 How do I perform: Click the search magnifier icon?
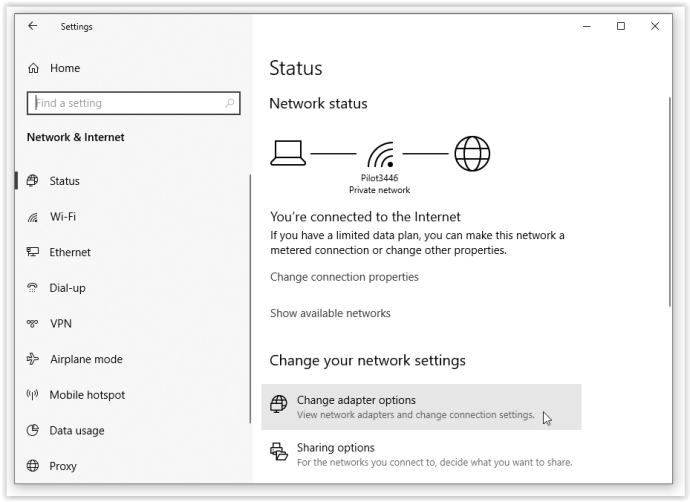[229, 103]
